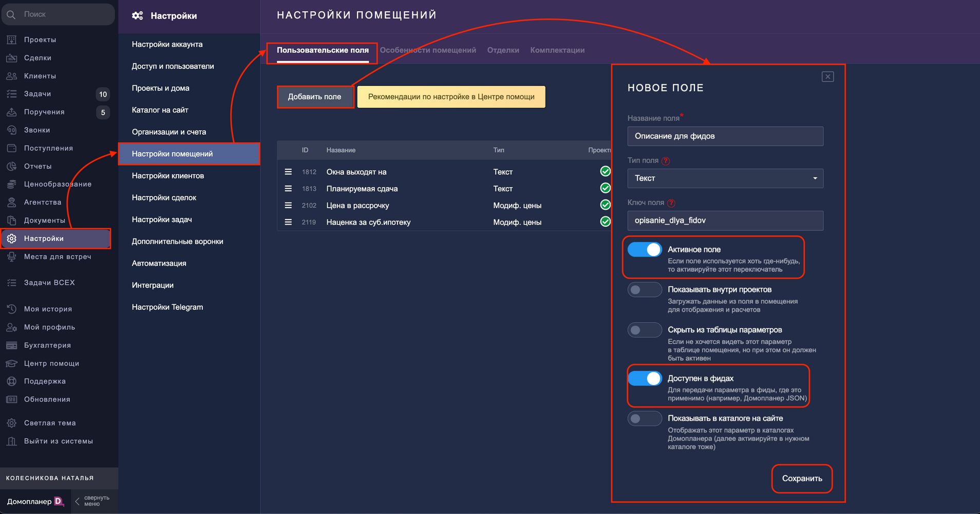
Task: Click the drag handle for row 1812
Action: [288, 172]
